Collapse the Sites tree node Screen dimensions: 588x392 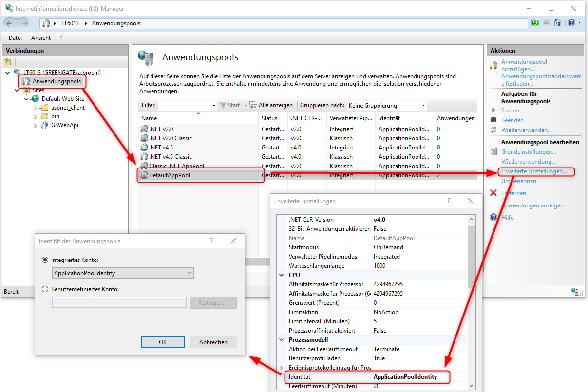[17, 90]
